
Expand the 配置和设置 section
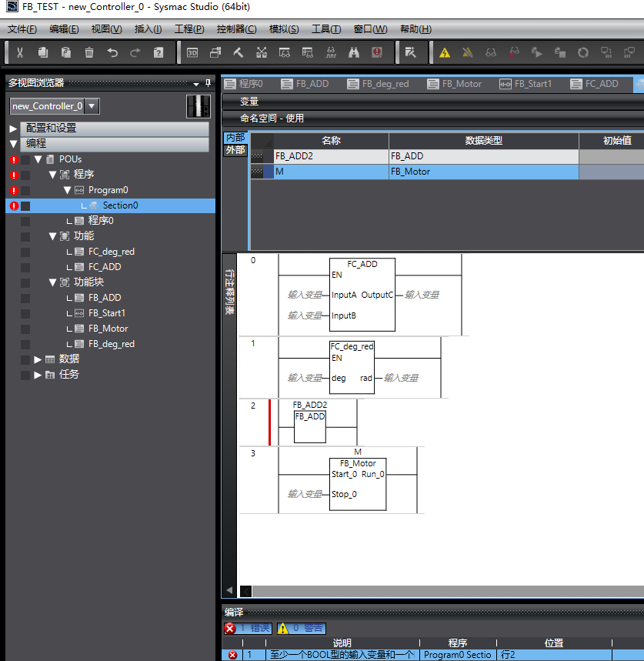click(13, 129)
